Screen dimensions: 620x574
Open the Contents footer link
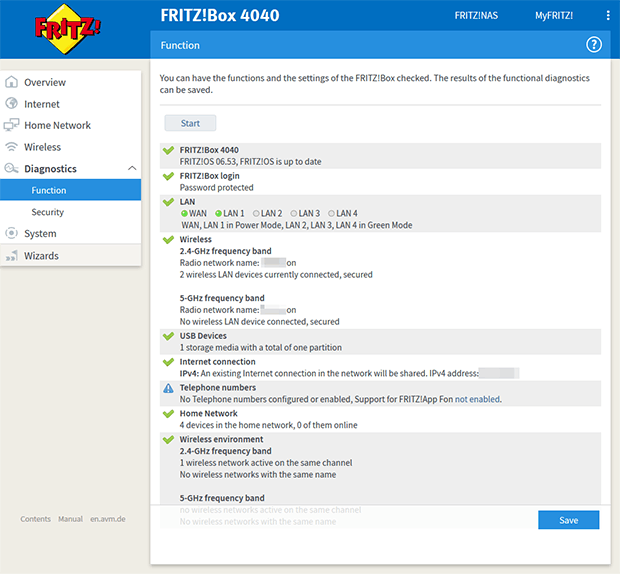coord(36,519)
